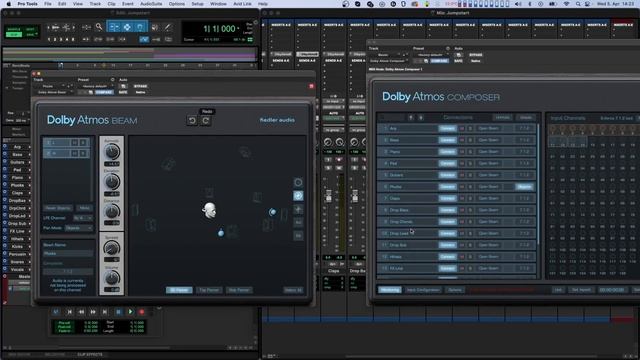Switch to the Top Panner tab in Beam
640x360 pixels.
pyautogui.click(x=209, y=290)
